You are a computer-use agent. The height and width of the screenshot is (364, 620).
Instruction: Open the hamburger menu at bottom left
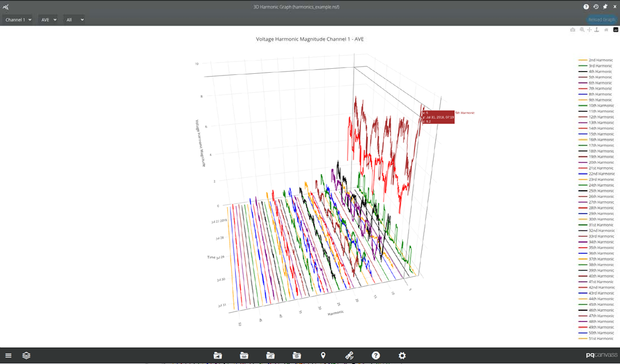tap(9, 355)
